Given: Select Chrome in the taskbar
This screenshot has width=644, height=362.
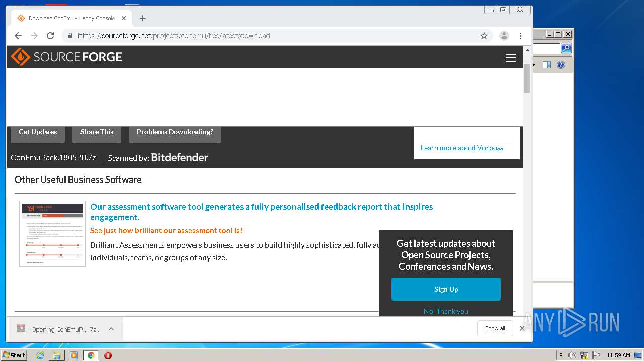Looking at the screenshot, I should tap(91, 355).
